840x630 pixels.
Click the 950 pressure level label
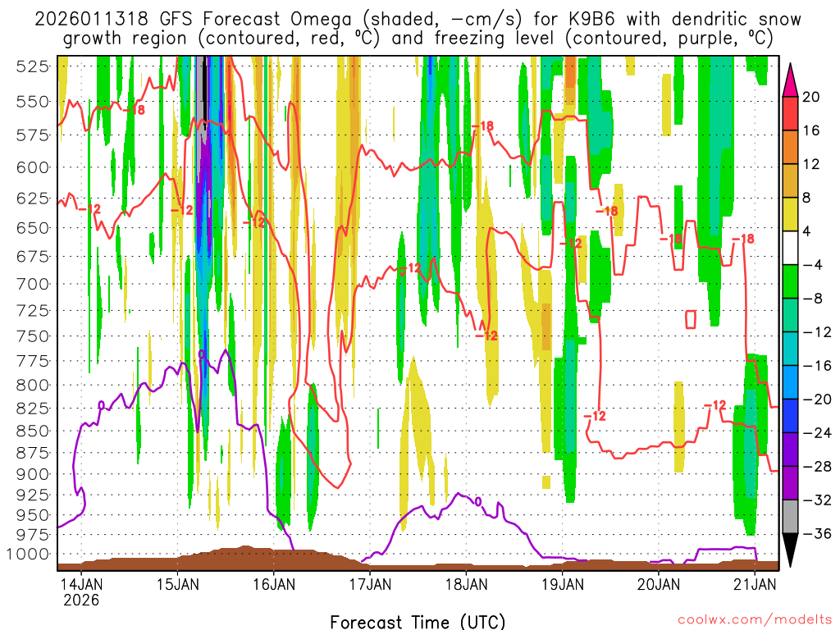(x=33, y=515)
